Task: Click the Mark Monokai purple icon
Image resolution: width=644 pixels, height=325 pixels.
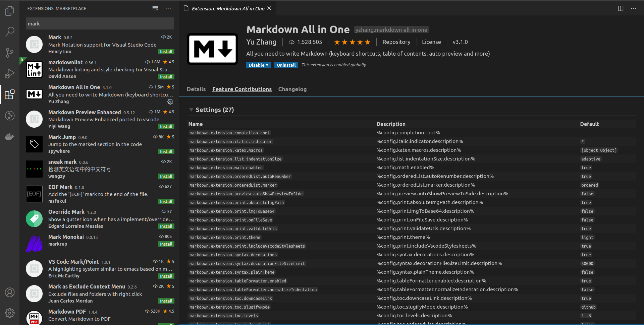Action: tap(34, 244)
